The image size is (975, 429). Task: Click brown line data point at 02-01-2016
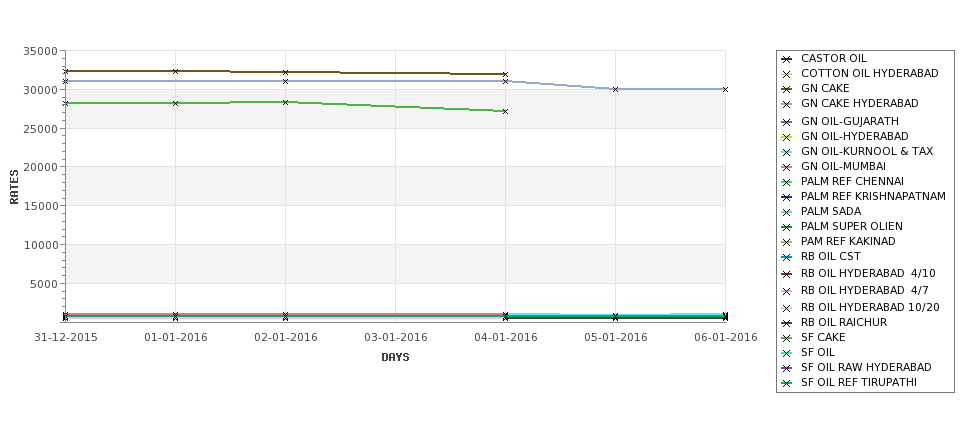(285, 73)
